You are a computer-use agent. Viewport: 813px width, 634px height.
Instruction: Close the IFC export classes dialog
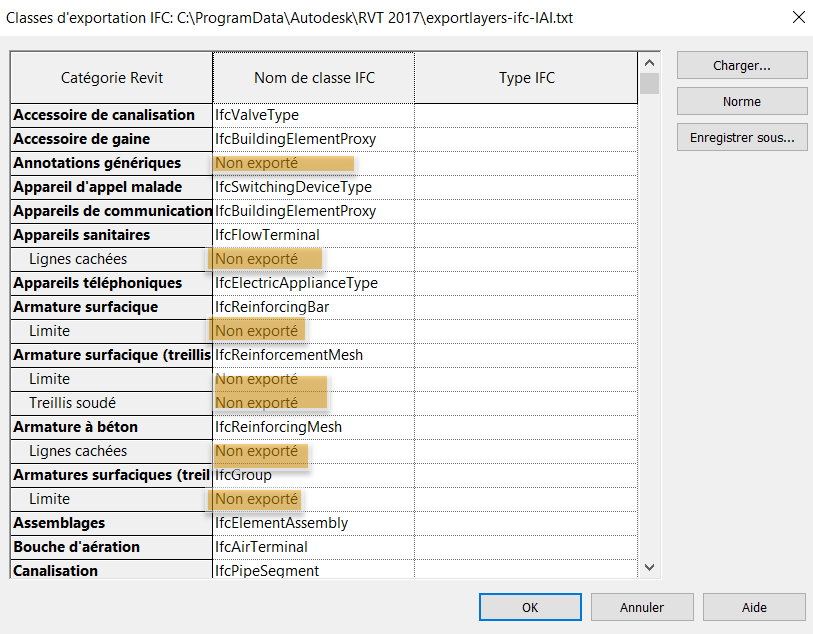pos(797,17)
